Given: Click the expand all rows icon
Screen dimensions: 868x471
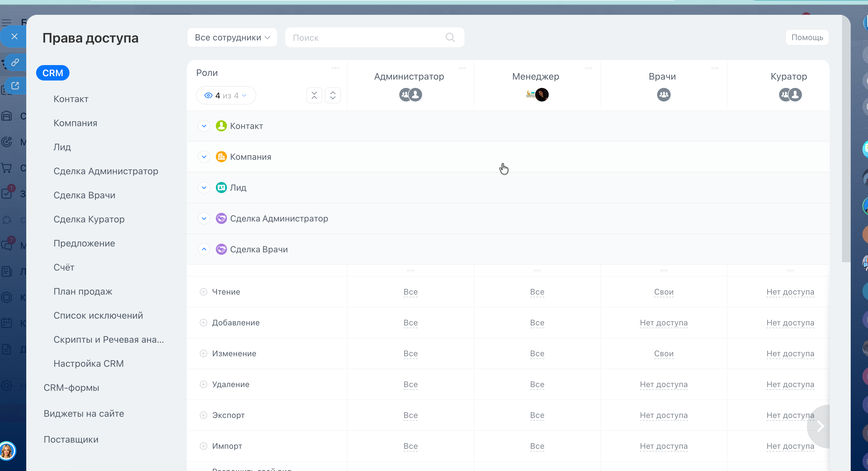Looking at the screenshot, I should click(333, 95).
